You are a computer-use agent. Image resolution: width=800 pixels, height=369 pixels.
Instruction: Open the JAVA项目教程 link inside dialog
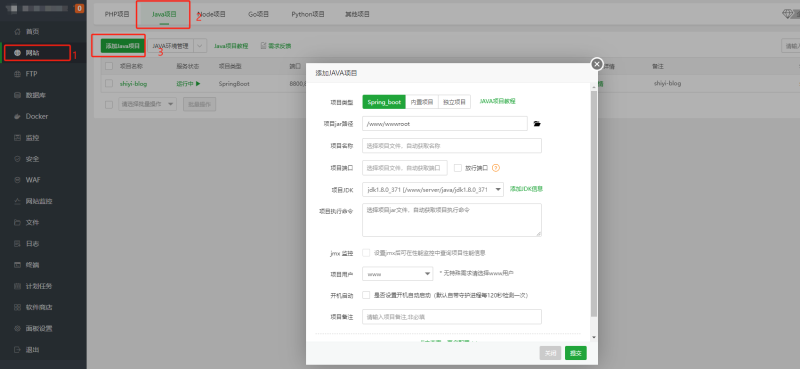tap(497, 102)
